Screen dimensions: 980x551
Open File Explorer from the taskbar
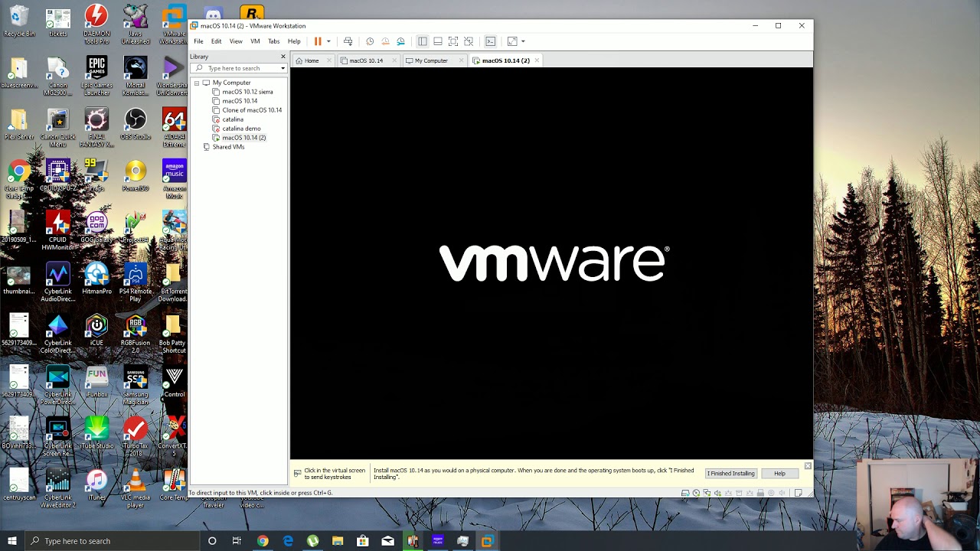[x=338, y=541]
